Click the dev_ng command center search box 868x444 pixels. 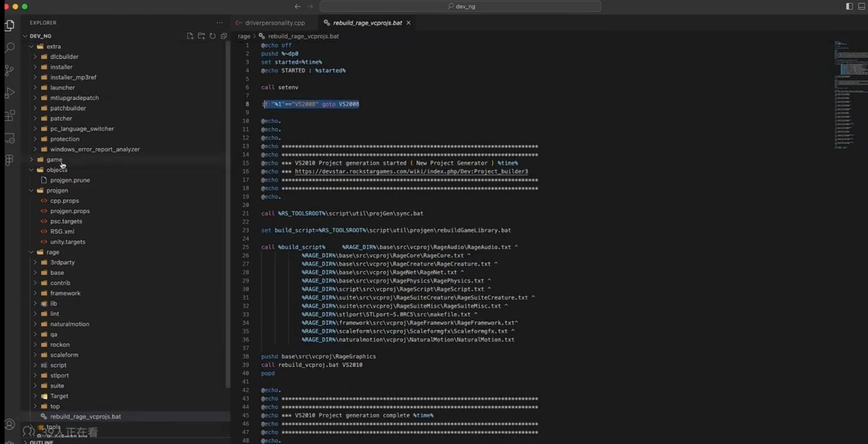460,6
